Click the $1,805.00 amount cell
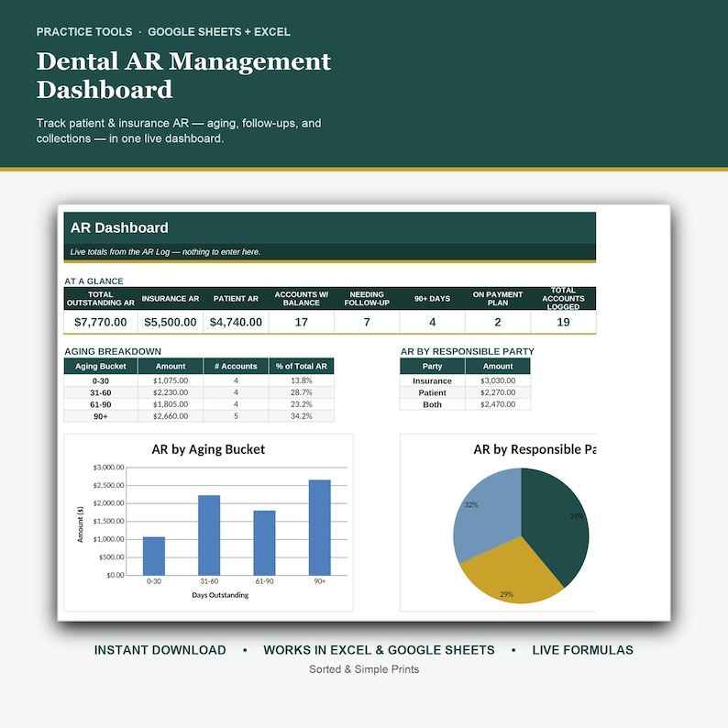This screenshot has height=728, width=728. click(171, 404)
